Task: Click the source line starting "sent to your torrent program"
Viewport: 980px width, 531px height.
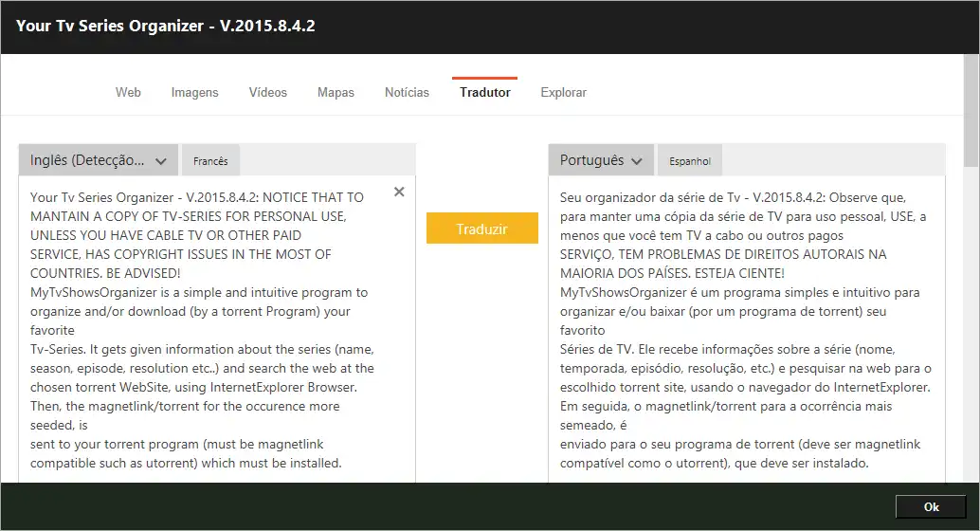Action: point(177,444)
